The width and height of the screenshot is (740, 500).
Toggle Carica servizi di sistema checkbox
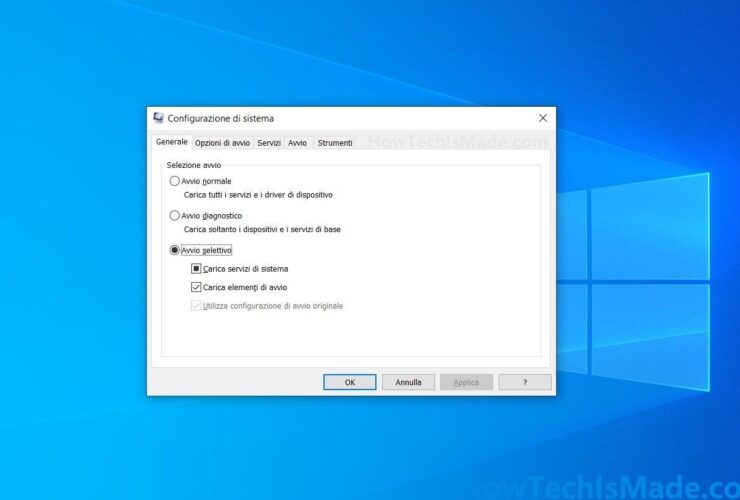[196, 269]
